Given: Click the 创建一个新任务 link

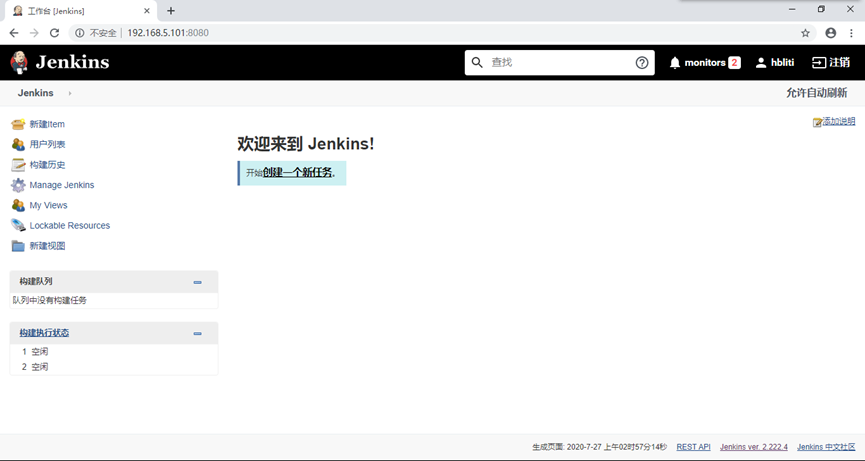Looking at the screenshot, I should pos(298,173).
